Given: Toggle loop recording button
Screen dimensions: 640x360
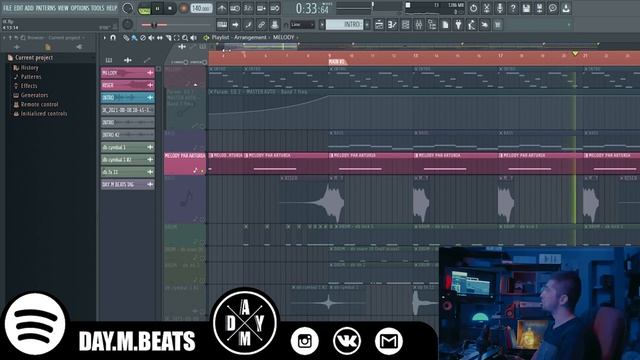Looking at the screenshot, I should pos(275,8).
